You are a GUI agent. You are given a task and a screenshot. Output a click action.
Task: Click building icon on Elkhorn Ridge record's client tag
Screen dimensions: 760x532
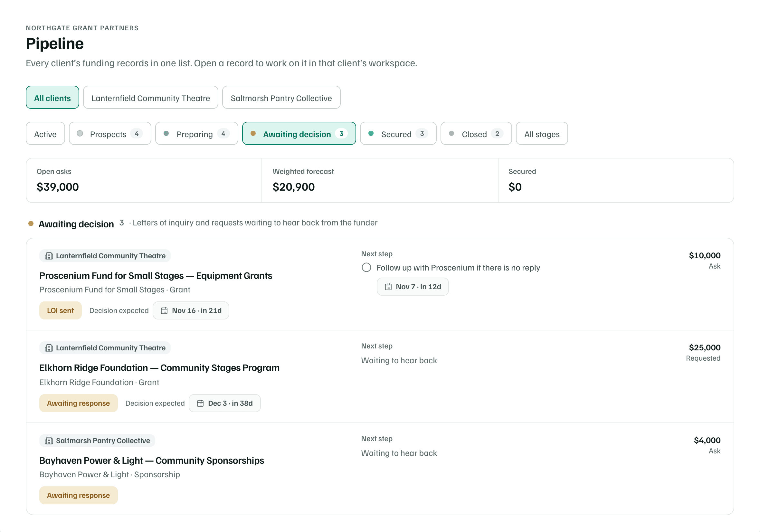pos(49,348)
